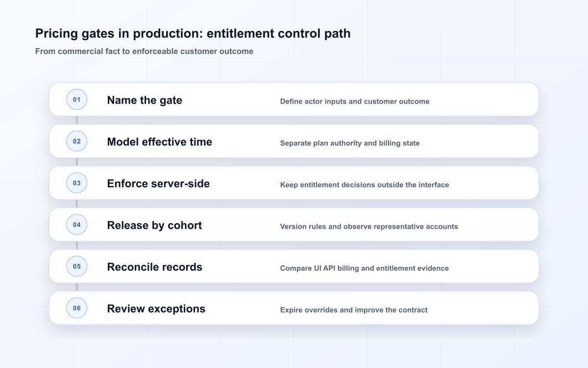Click "Expire overrides and improve the contract"
588x368 pixels.
(x=354, y=310)
